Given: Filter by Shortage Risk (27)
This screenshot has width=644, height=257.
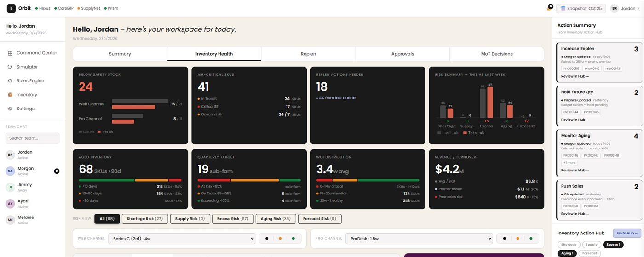Looking at the screenshot, I should coord(145,219).
